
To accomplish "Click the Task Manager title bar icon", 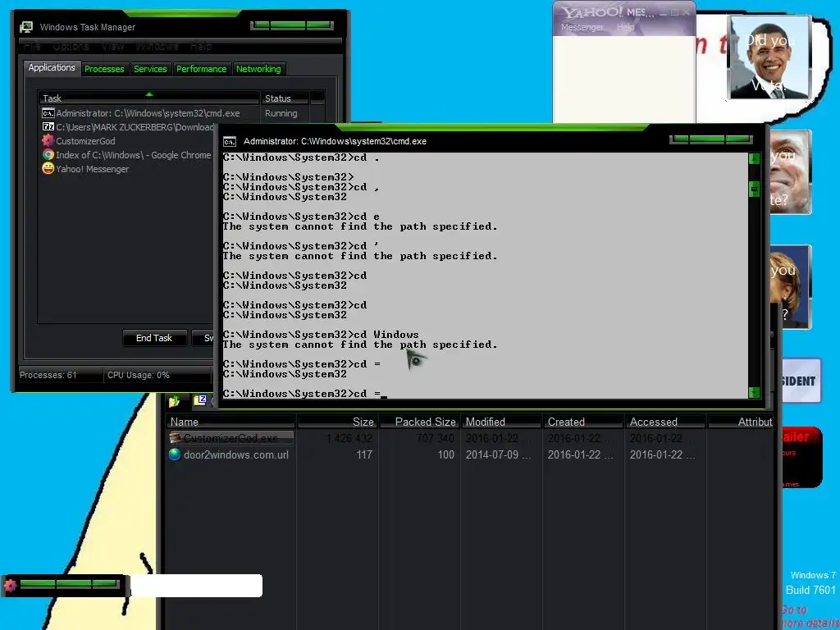I will [26, 27].
